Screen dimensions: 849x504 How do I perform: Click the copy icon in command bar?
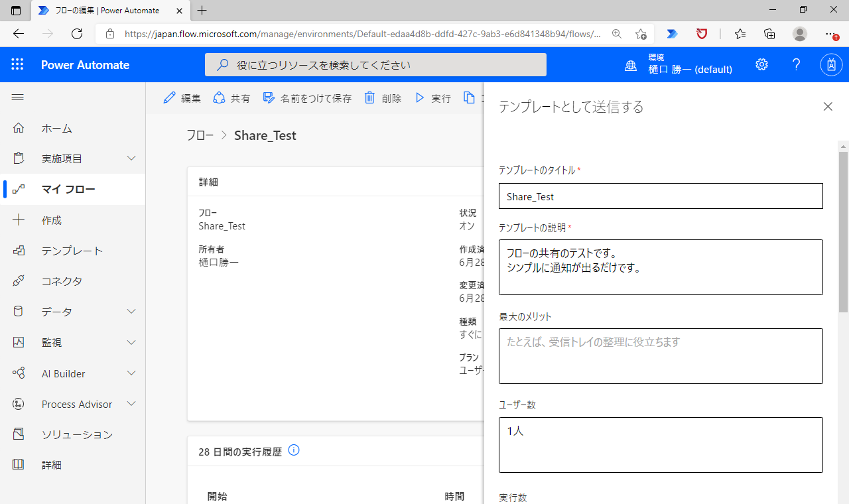(x=469, y=97)
